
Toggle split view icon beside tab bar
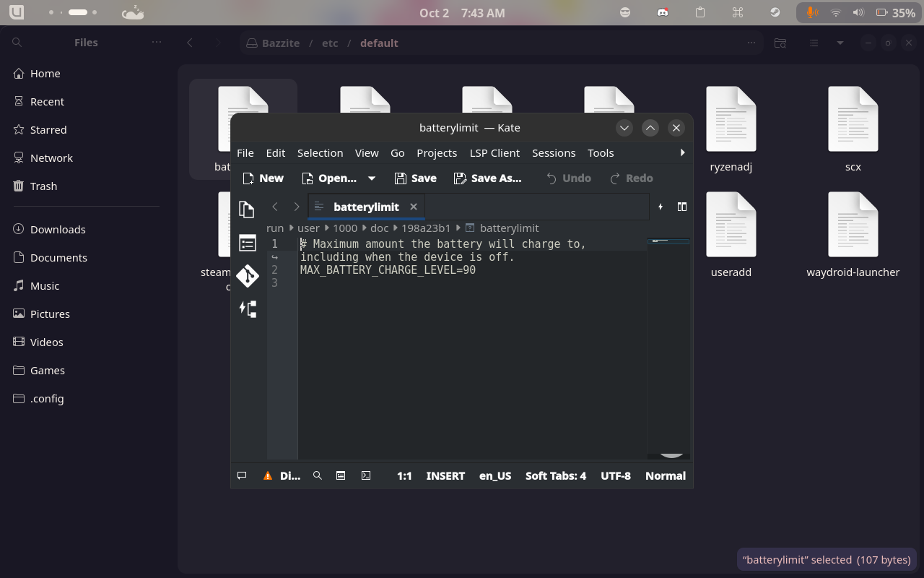point(681,207)
